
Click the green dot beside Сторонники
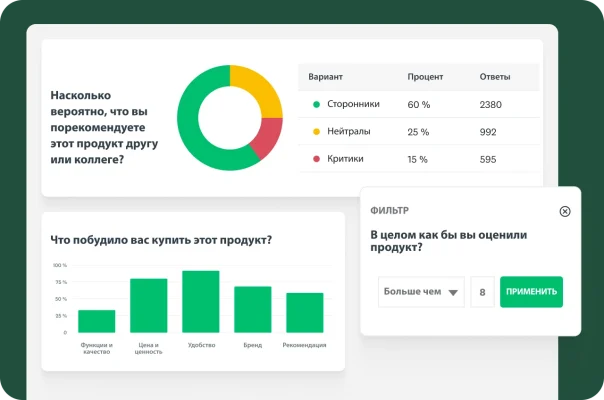pyautogui.click(x=317, y=104)
